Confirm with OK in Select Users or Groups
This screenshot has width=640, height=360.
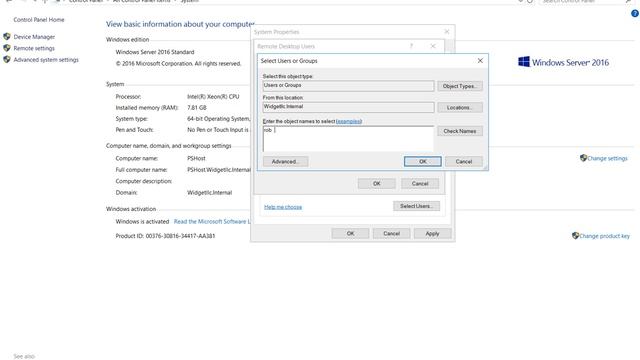[x=422, y=162]
